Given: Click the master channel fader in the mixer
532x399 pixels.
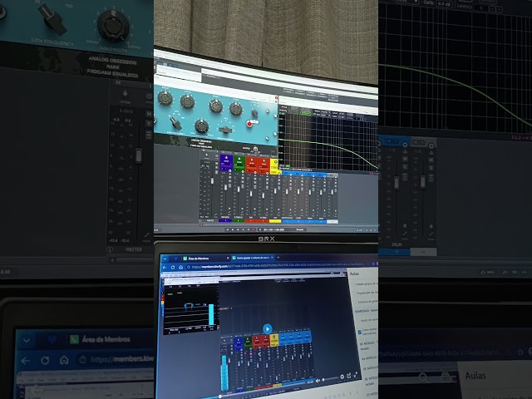Looking at the screenshot, I should pos(213,181).
